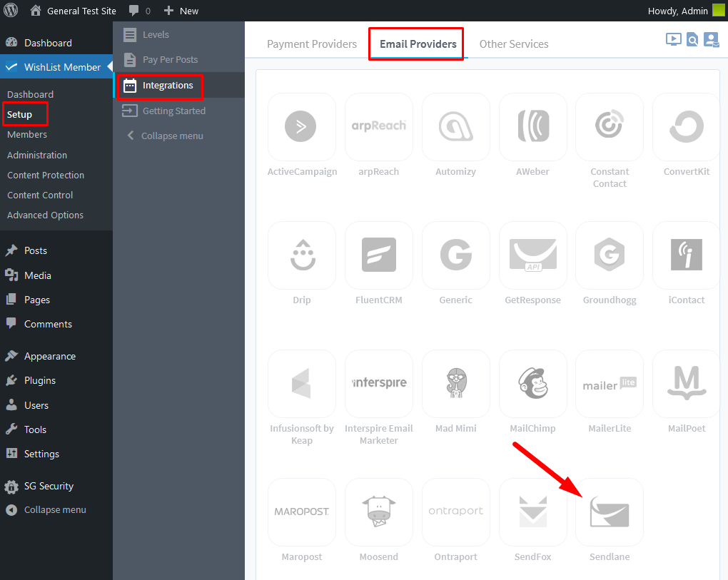The width and height of the screenshot is (728, 580).
Task: Select the FluentCRM provider icon
Action: point(378,255)
